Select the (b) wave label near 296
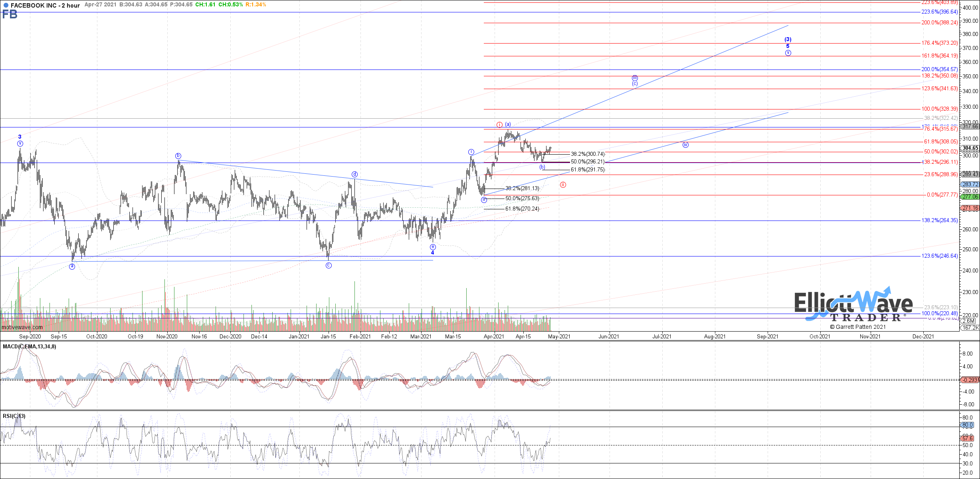The width and height of the screenshot is (980, 479). click(x=542, y=167)
